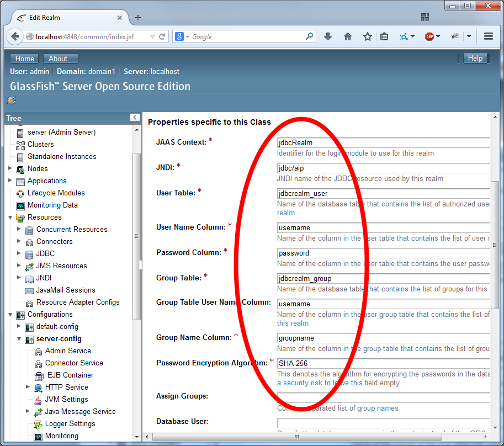Open Logger Settings in the tree
Screen dimensions: 504x446
click(70, 423)
